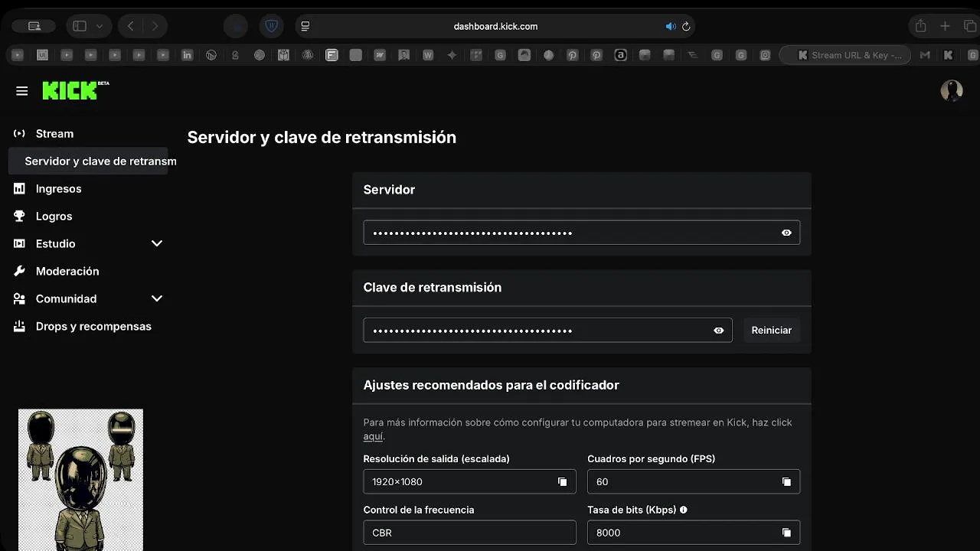Click the Cuadros por segundo (FPS) label

651,458
